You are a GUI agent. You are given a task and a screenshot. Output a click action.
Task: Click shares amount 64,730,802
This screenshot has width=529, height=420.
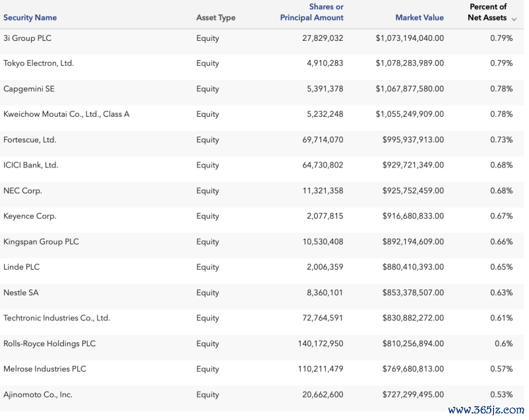[x=323, y=165]
